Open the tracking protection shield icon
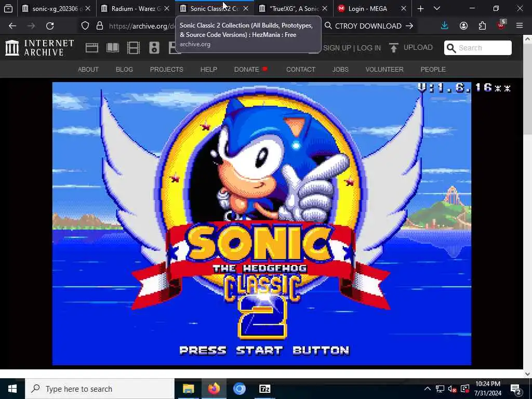The height and width of the screenshot is (399, 532). click(85, 26)
